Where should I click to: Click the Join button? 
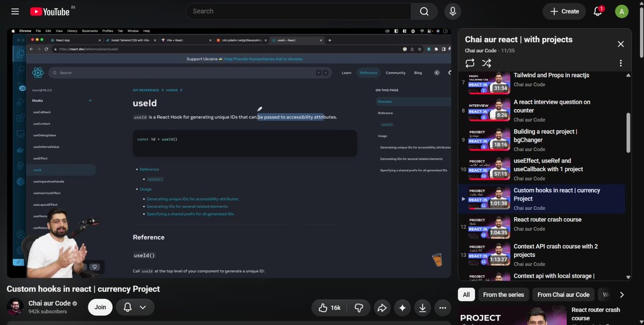(x=100, y=307)
